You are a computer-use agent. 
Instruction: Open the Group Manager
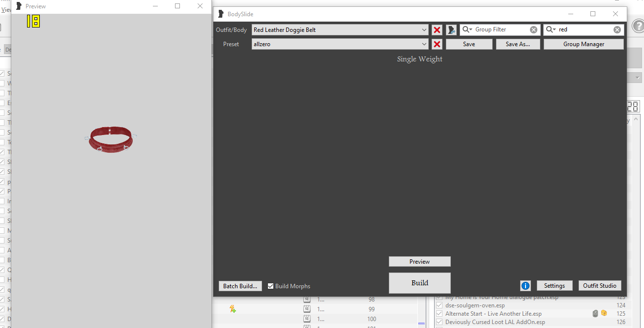pos(584,44)
